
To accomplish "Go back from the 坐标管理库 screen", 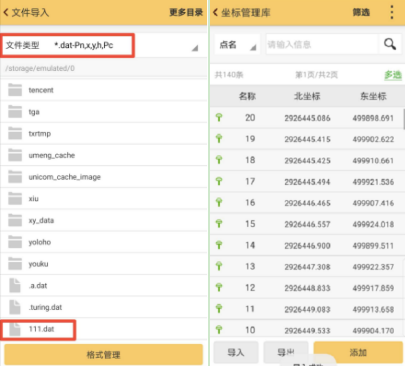I will click(x=215, y=13).
